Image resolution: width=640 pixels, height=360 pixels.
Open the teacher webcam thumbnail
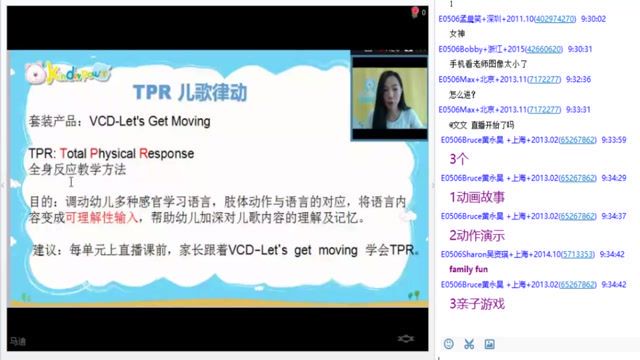click(389, 98)
